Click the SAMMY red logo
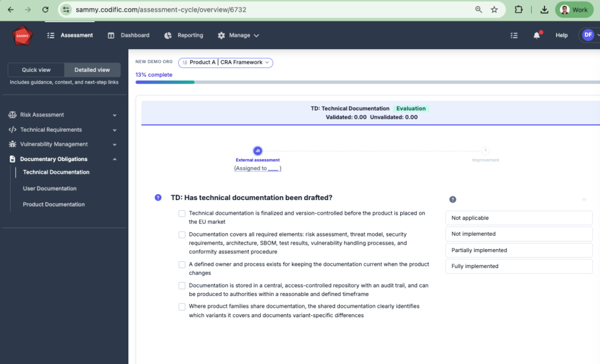The width and height of the screenshot is (600, 364). [22, 36]
